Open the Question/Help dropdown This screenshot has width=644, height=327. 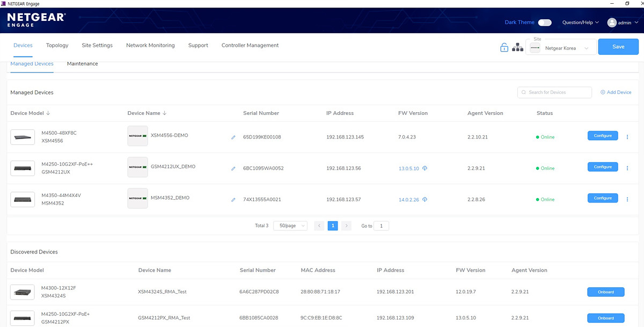pyautogui.click(x=581, y=23)
